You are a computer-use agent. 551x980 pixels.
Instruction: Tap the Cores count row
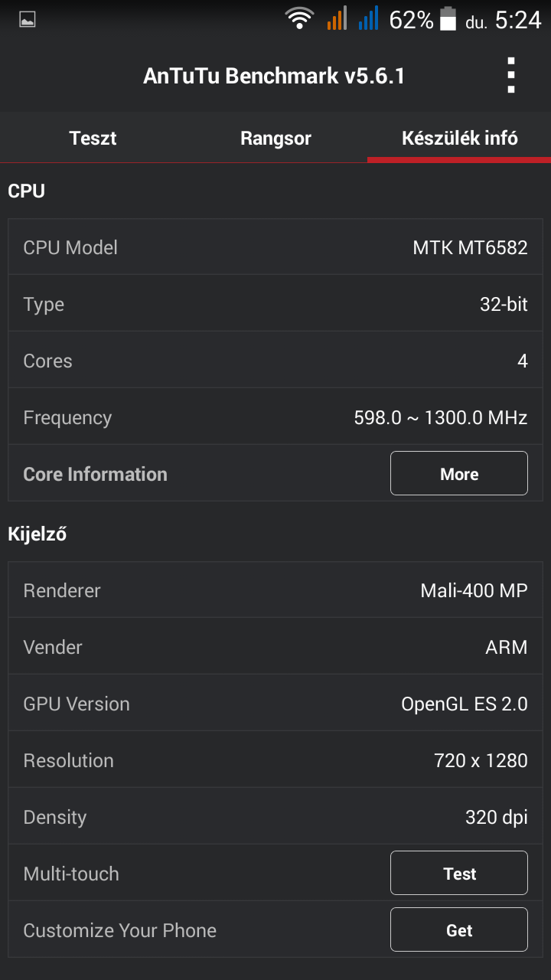point(275,361)
